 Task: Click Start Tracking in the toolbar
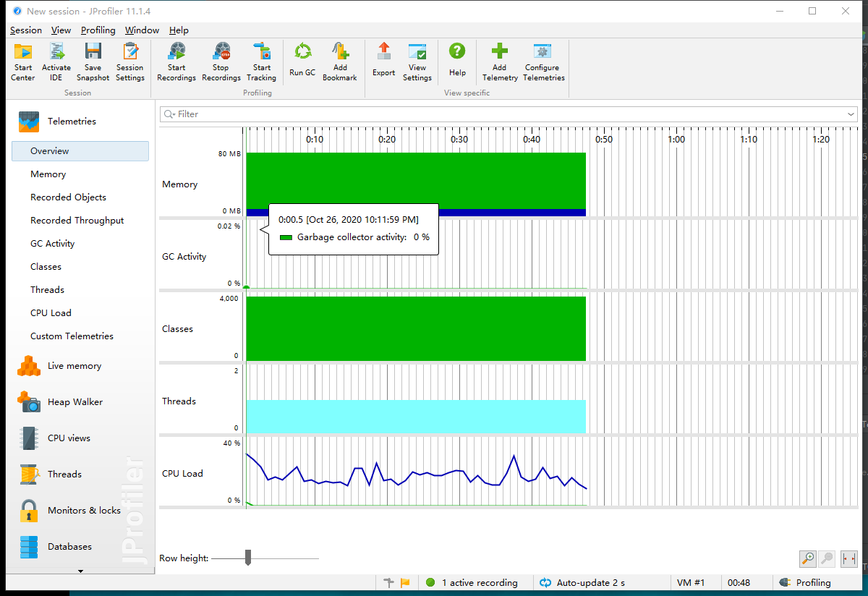coord(261,62)
